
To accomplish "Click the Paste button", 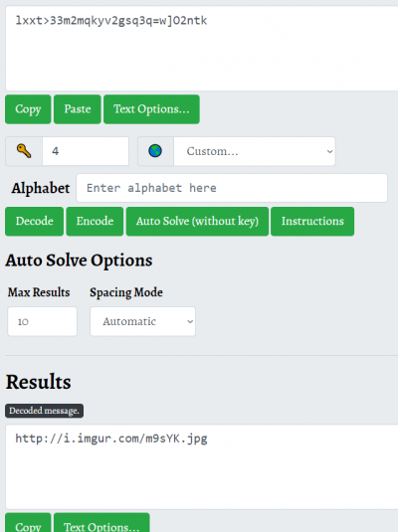I will pos(78,109).
